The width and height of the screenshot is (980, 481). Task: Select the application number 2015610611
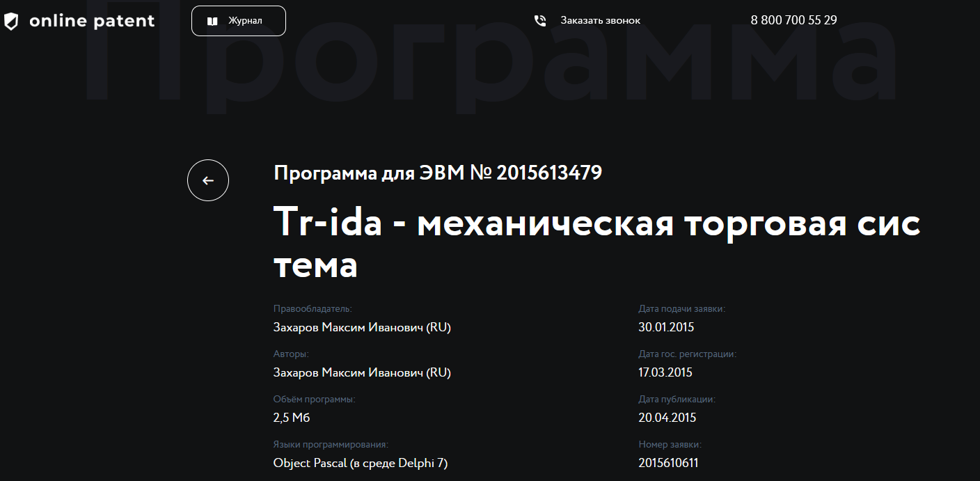668,463
